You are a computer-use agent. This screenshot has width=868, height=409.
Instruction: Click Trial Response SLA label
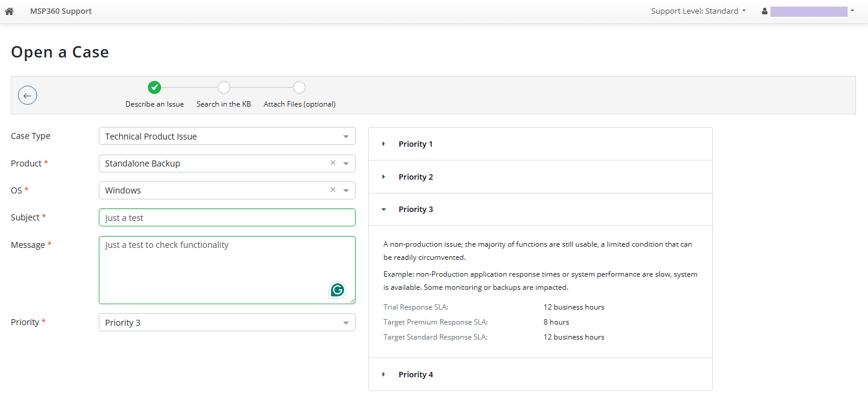click(416, 307)
